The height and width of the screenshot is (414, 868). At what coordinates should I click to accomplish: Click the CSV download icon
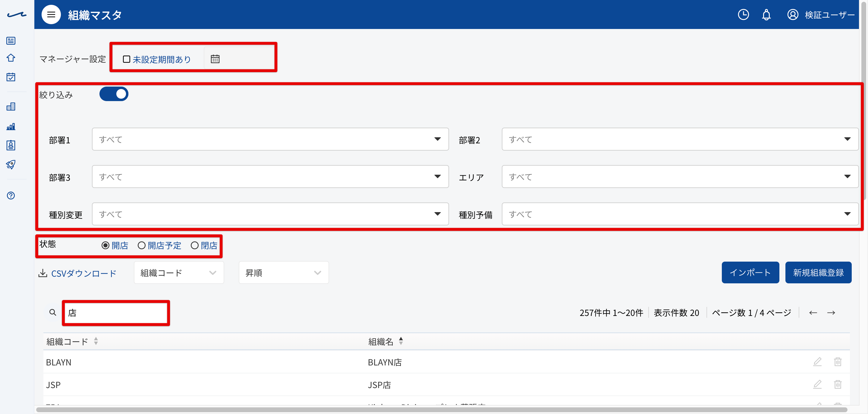(43, 273)
